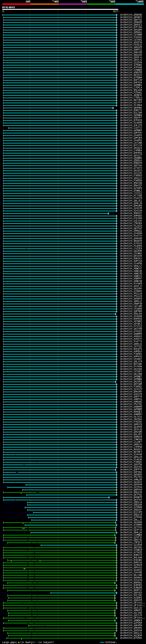Open hit UniRef100_P24099
This screenshot has width=146, height=644.
[x=131, y=455]
